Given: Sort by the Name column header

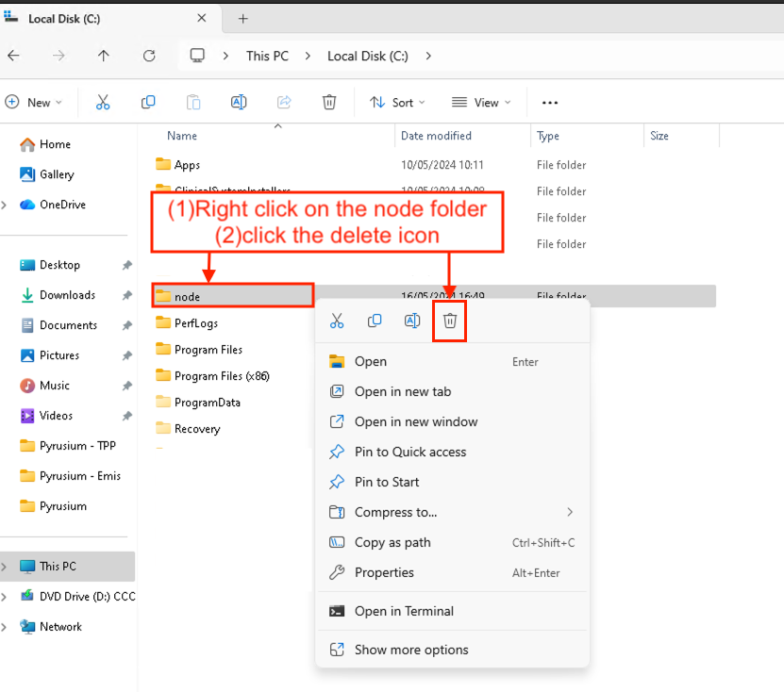Looking at the screenshot, I should (x=182, y=136).
